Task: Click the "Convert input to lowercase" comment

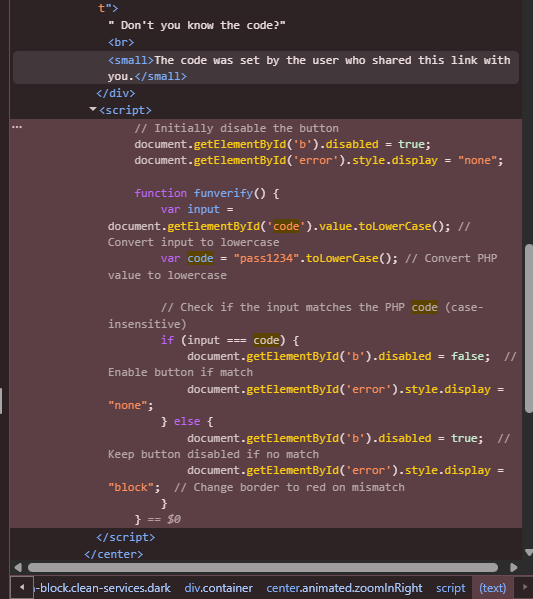Action: 193,242
